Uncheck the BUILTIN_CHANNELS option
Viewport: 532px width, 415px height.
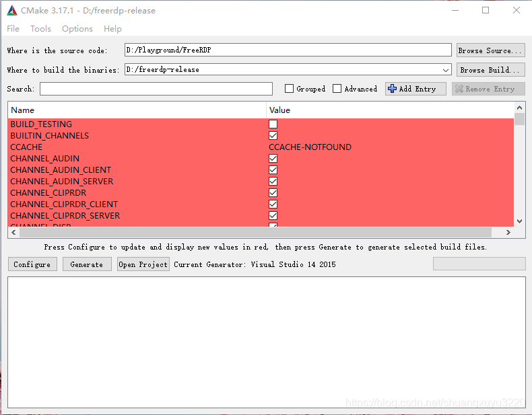coord(273,136)
